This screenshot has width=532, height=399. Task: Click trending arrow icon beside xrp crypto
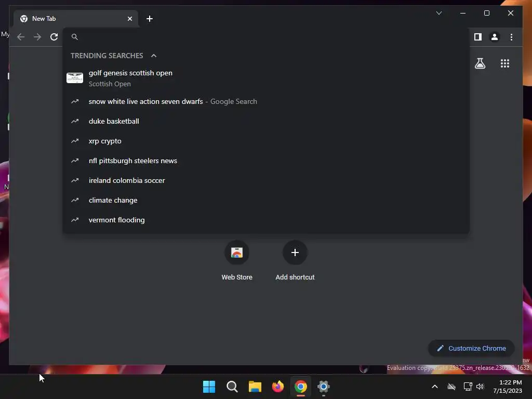[75, 141]
